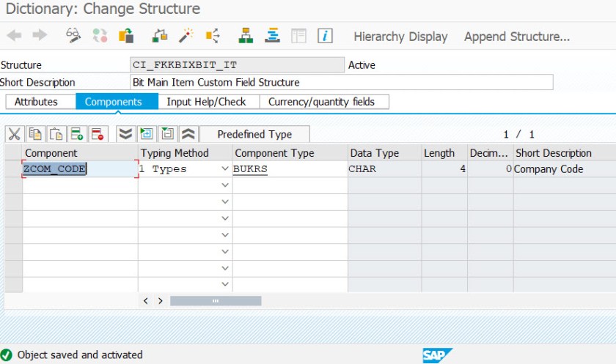Click Hierarchy Display button
The width and height of the screenshot is (616, 364).
point(400,37)
